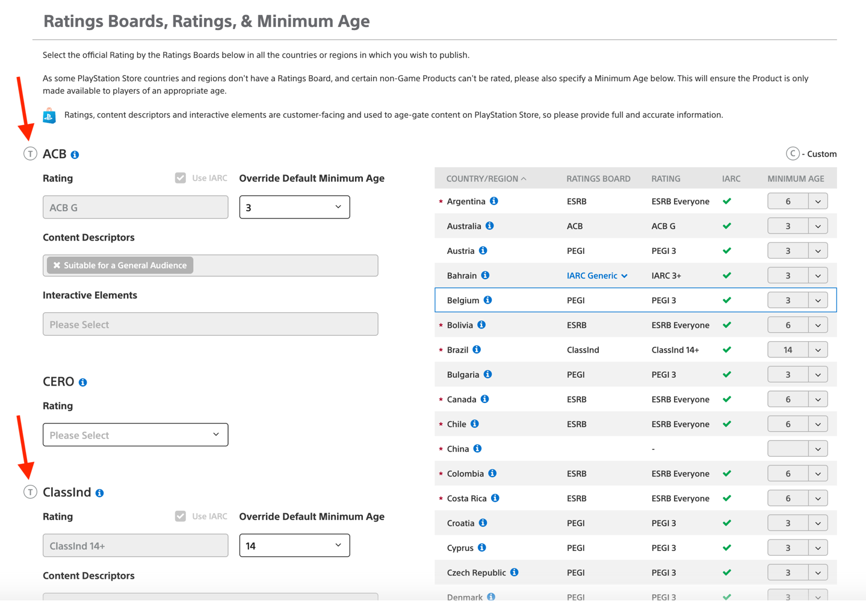Click the info icon next to ClassInd heading
This screenshot has width=866, height=616.
pos(100,493)
